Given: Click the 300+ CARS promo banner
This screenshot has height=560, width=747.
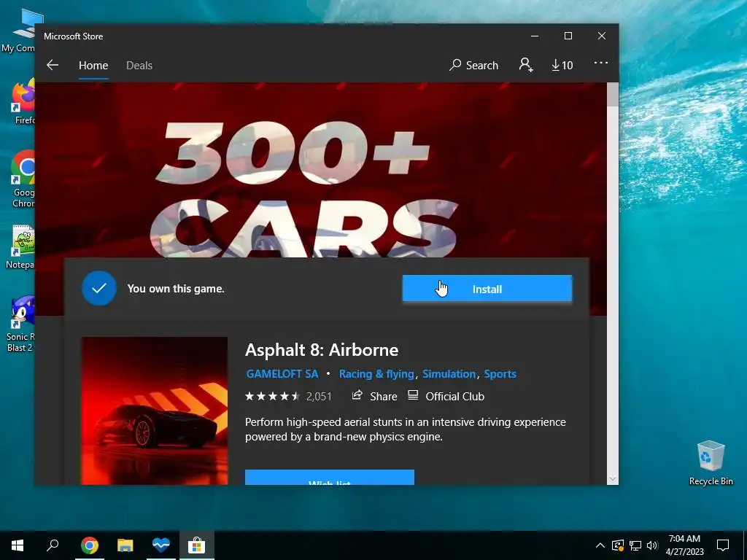Looking at the screenshot, I should point(321,170).
